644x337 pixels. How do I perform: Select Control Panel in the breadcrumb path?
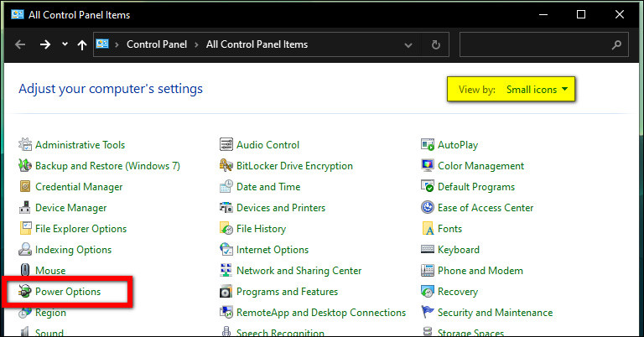tap(157, 44)
